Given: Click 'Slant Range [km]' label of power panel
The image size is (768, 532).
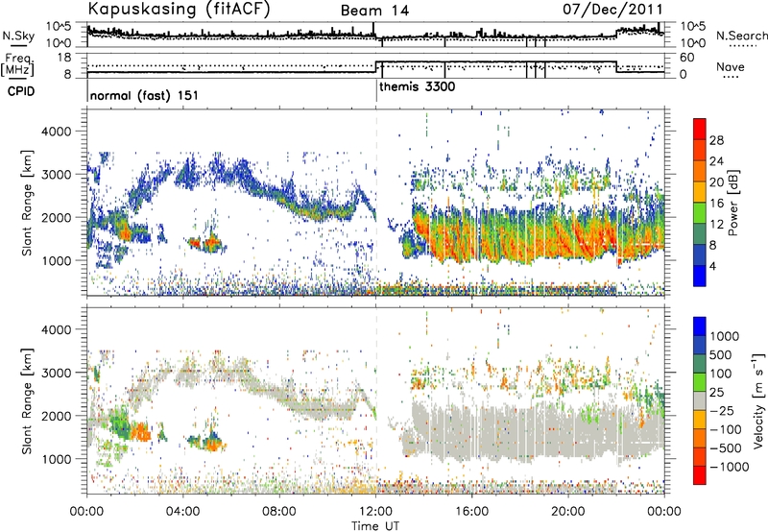Looking at the screenshot, I should tap(27, 203).
